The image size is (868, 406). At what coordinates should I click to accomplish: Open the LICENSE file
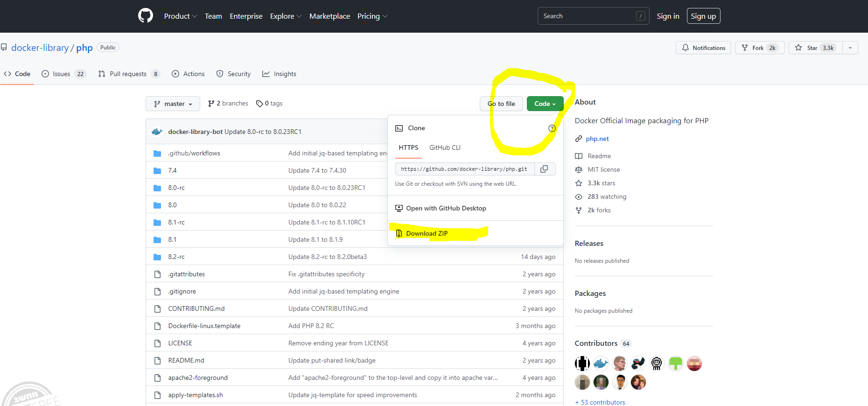[180, 343]
